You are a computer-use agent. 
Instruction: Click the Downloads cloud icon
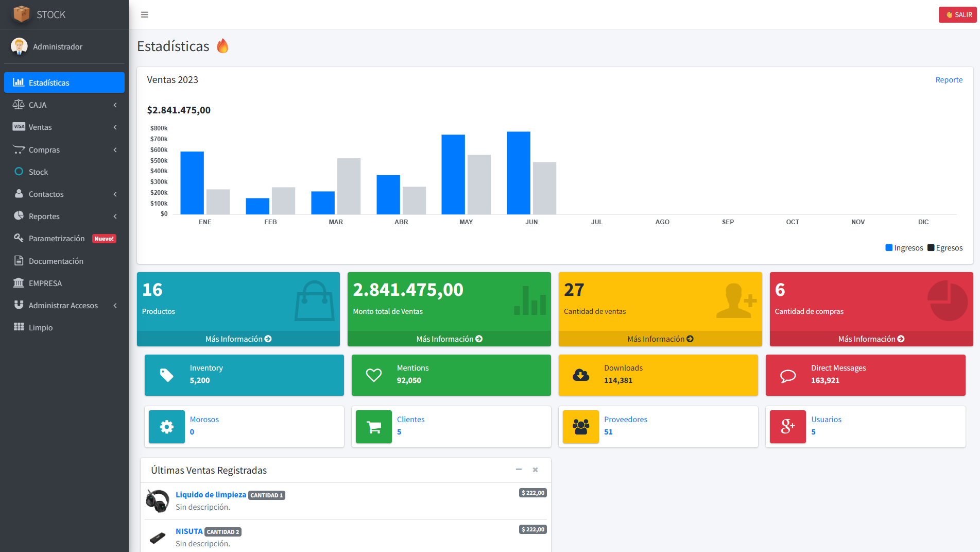click(581, 375)
